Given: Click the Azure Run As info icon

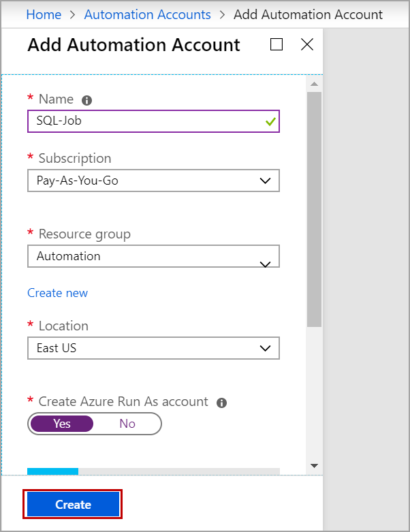Looking at the screenshot, I should pyautogui.click(x=221, y=403).
